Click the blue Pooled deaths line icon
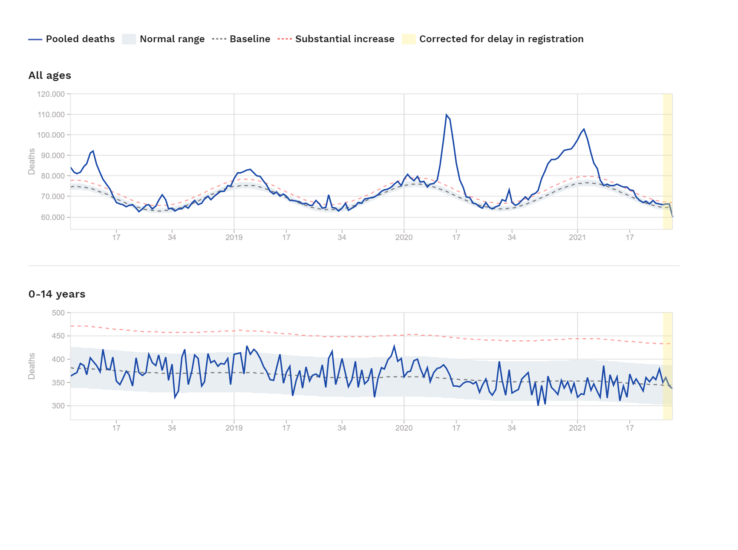 [36, 39]
